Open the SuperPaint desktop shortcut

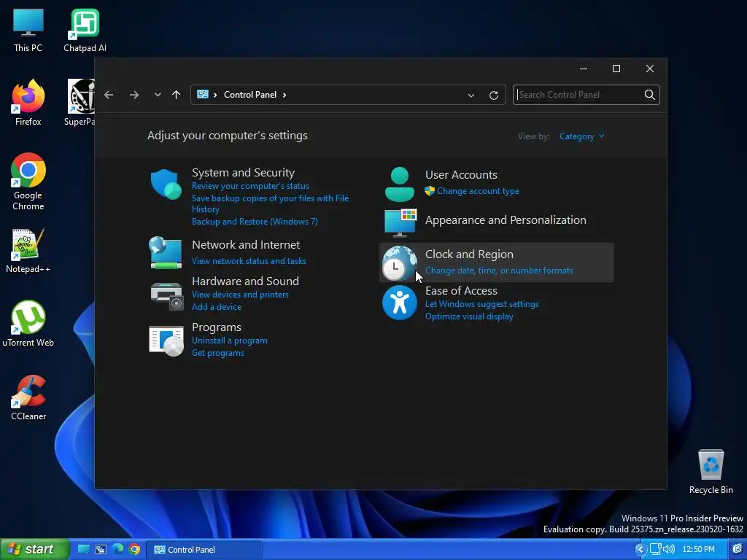[x=81, y=102]
